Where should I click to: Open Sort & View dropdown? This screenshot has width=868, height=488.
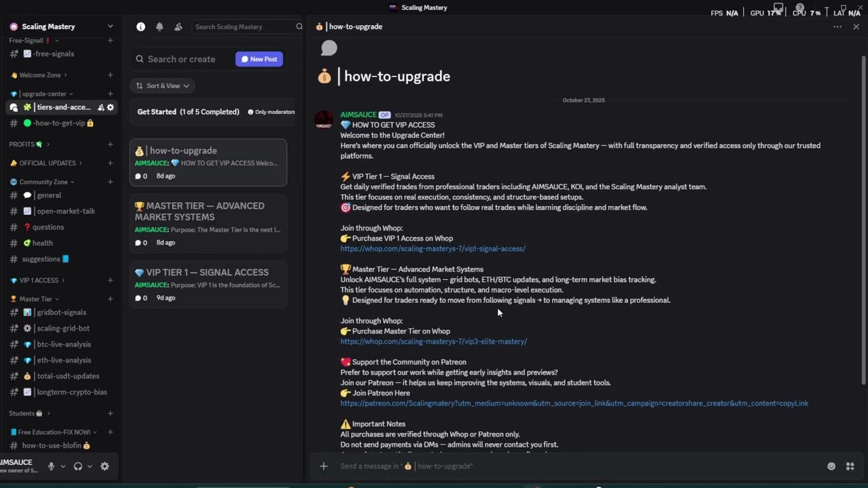click(163, 85)
